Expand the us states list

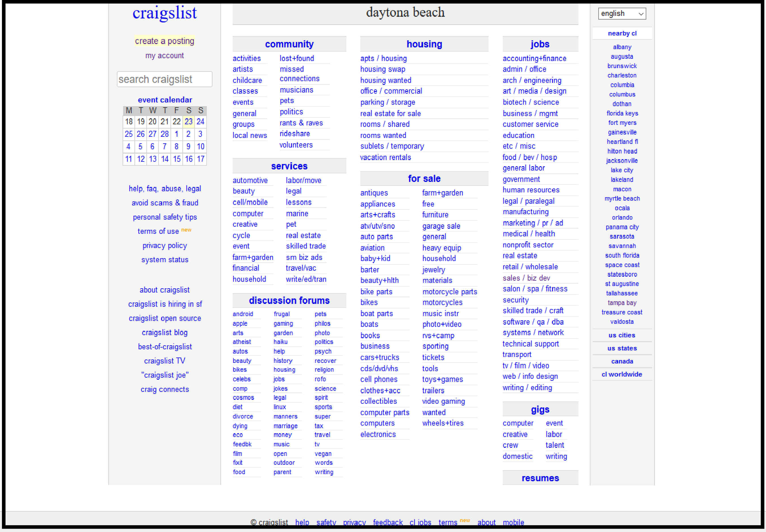pyautogui.click(x=622, y=348)
